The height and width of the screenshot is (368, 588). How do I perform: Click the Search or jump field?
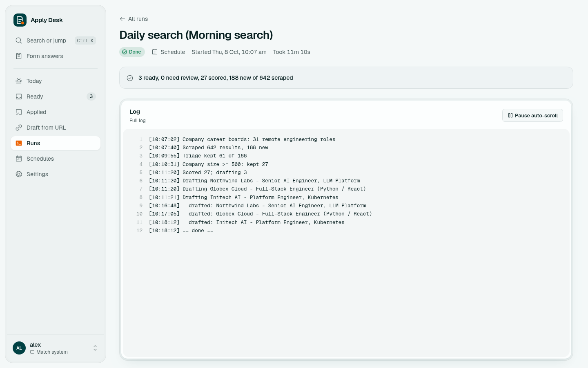pyautogui.click(x=56, y=40)
